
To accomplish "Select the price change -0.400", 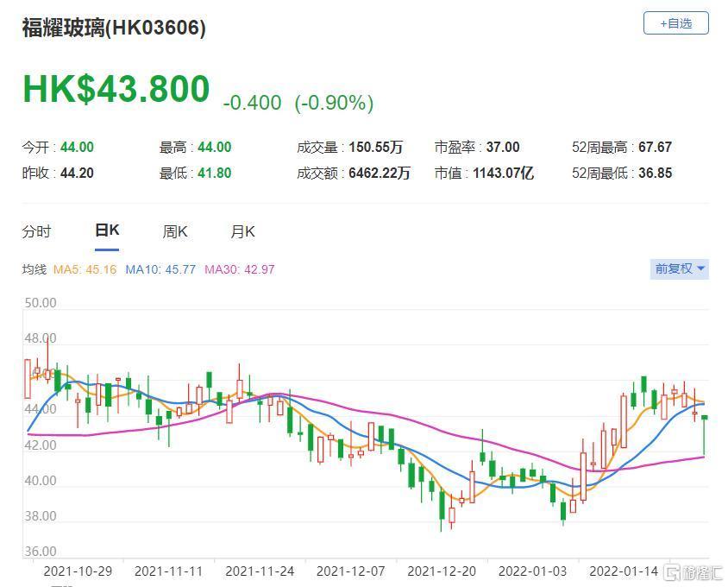I will point(252,103).
